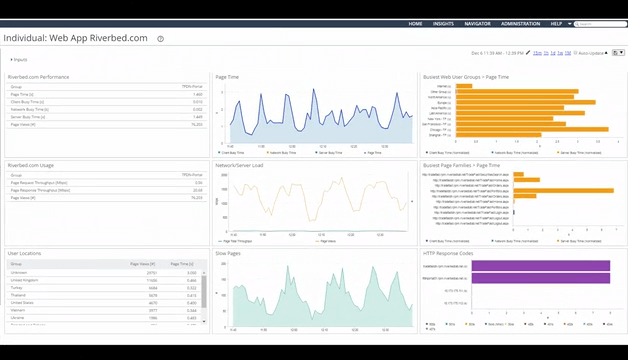This screenshot has height=360, width=628.
Task: Click User Locations scrollbar up arrow
Action: (x=204, y=273)
